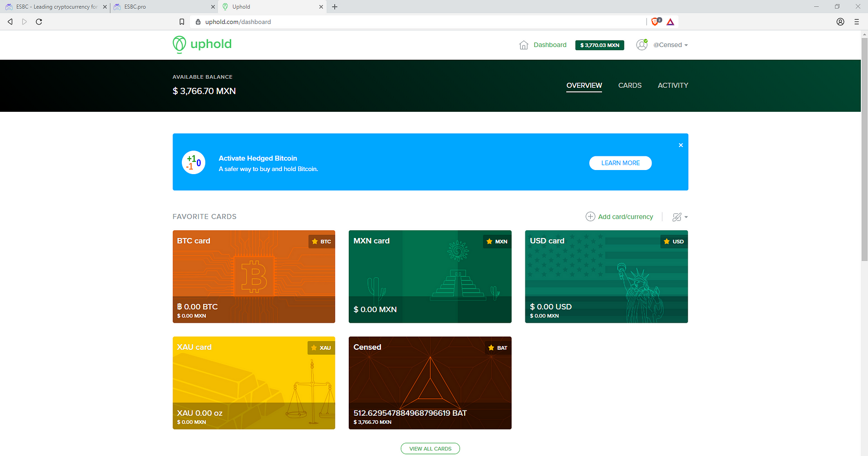Toggle the BTC card favorite star

315,242
